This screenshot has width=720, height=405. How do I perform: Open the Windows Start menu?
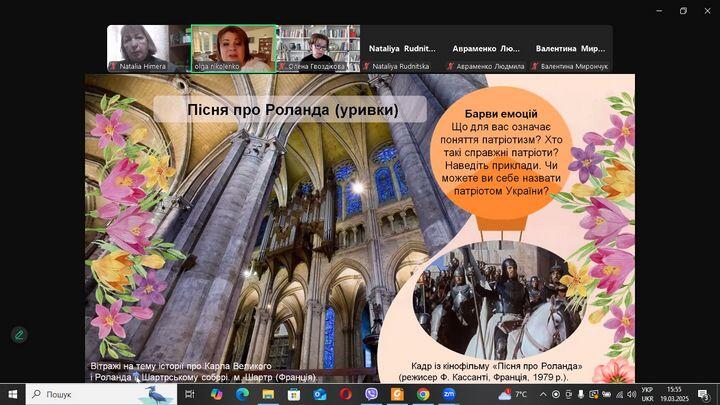pos(12,394)
